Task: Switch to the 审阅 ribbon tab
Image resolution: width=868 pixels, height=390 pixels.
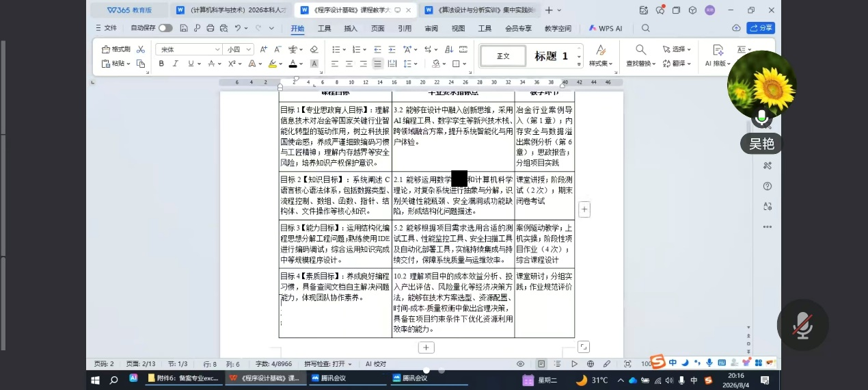Action: 431,29
